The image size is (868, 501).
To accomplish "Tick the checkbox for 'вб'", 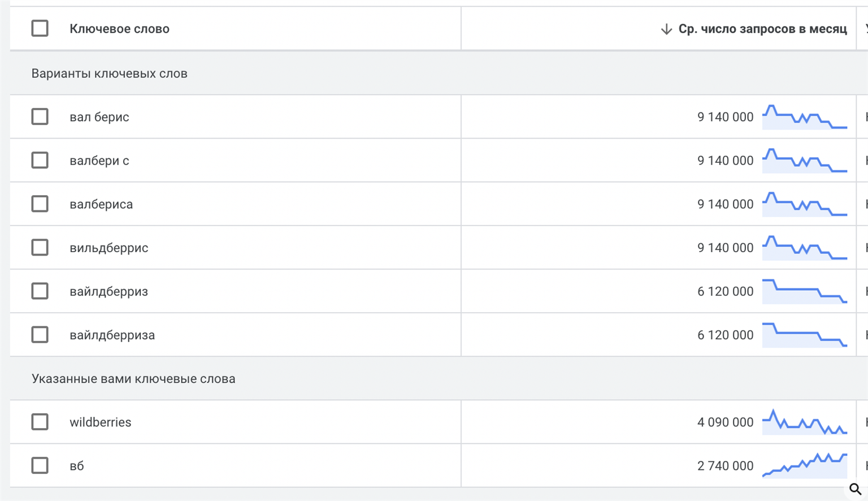I will coord(40,465).
